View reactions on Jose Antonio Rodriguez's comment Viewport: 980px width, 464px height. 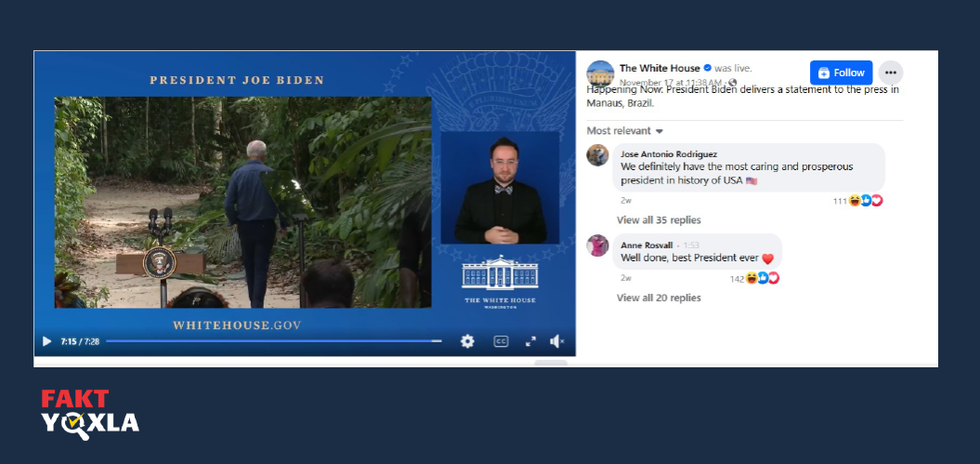coord(857,201)
